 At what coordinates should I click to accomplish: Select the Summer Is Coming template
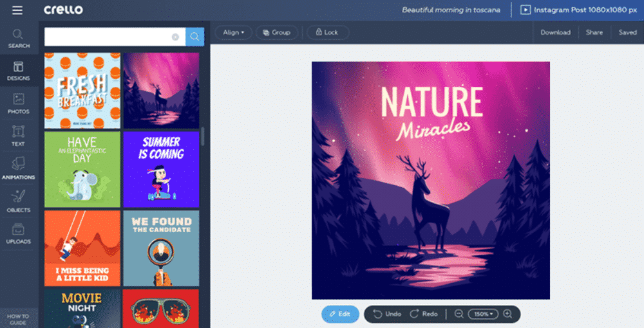point(161,169)
